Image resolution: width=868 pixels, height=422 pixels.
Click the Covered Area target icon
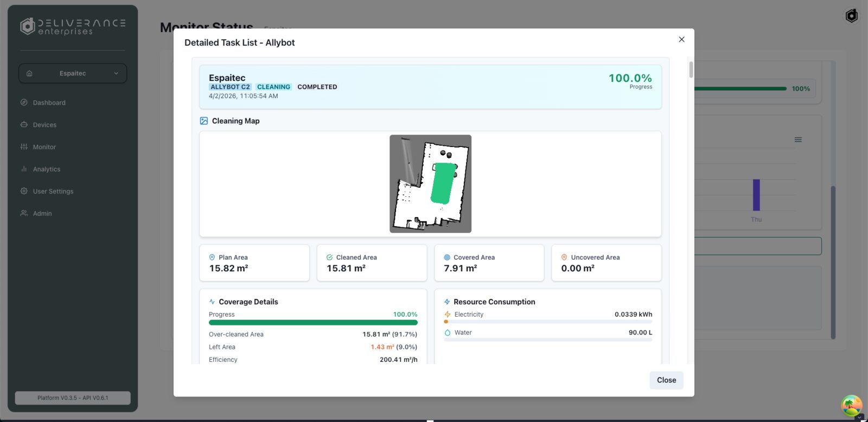(x=447, y=258)
